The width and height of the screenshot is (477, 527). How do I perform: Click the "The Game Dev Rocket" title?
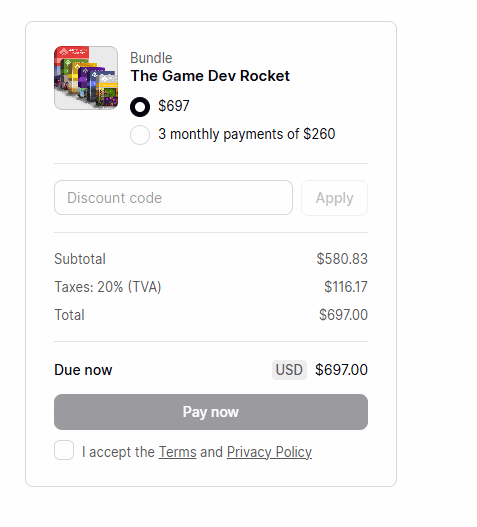tap(210, 76)
